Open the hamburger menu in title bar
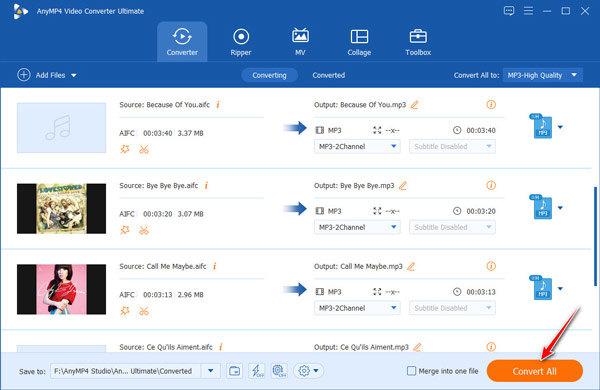Image resolution: width=600 pixels, height=390 pixels. click(528, 11)
